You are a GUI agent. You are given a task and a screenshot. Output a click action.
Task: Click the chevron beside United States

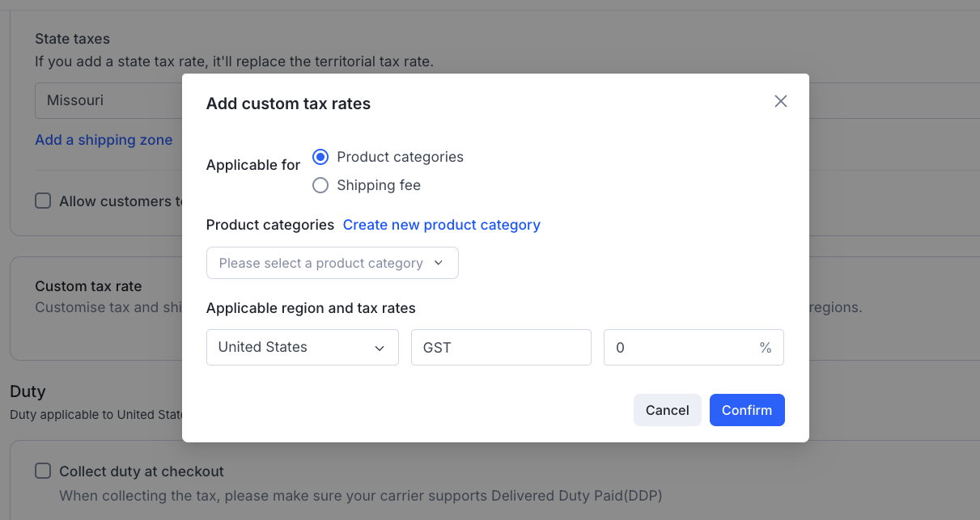click(379, 348)
